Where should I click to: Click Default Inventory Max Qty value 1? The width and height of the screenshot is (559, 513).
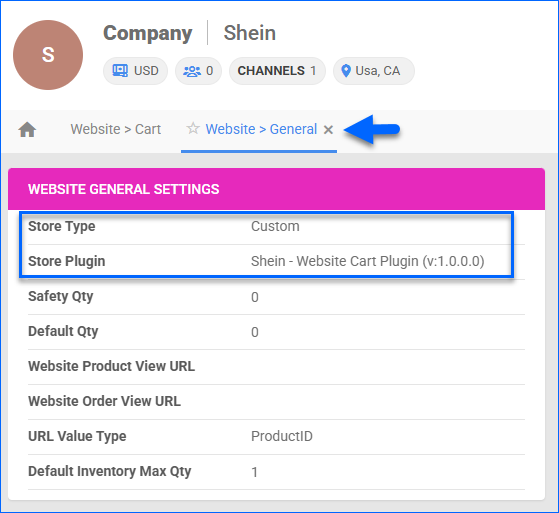click(x=255, y=472)
